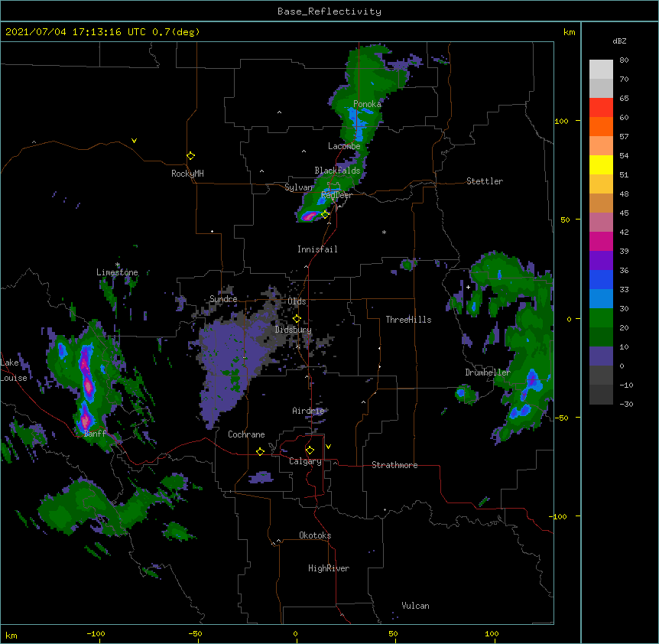Click the yellow diamond marker by RedDeer
Screen dimensions: 659x644
325,214
